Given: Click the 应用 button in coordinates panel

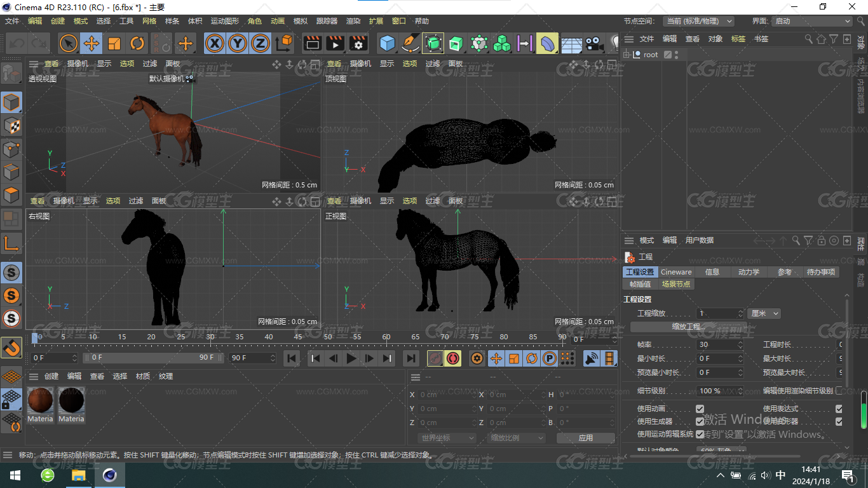Looking at the screenshot, I should pos(585,438).
